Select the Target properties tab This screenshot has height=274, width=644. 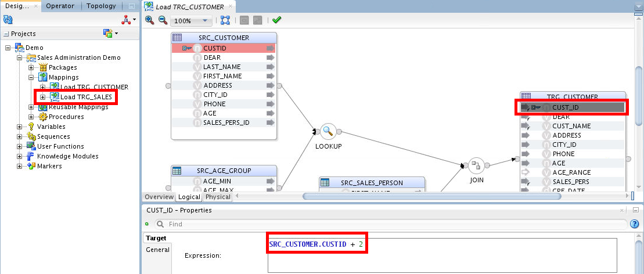pos(156,238)
